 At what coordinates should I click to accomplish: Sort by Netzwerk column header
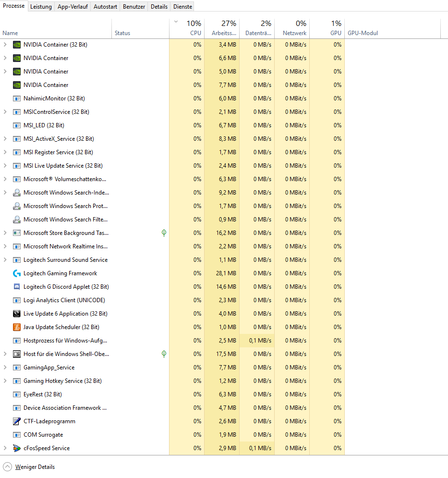(292, 28)
